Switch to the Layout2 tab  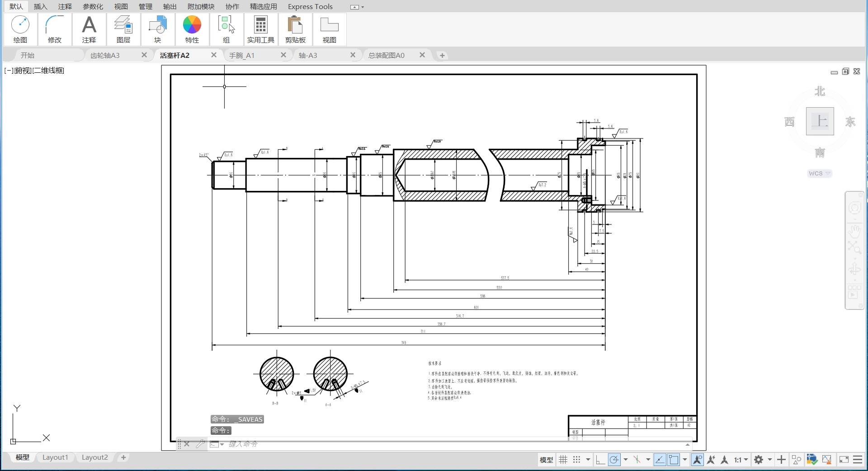coord(95,457)
